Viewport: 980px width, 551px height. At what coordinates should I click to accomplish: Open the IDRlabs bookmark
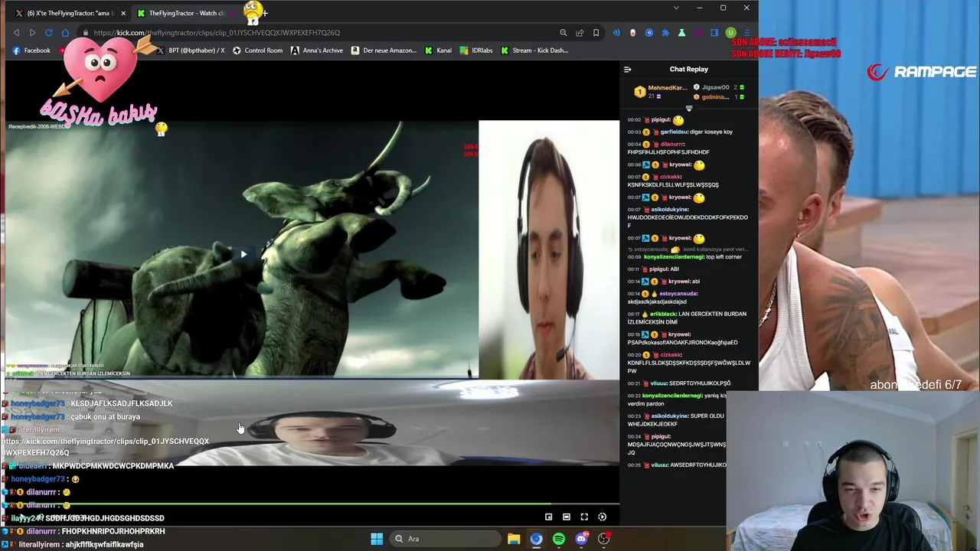coord(476,51)
